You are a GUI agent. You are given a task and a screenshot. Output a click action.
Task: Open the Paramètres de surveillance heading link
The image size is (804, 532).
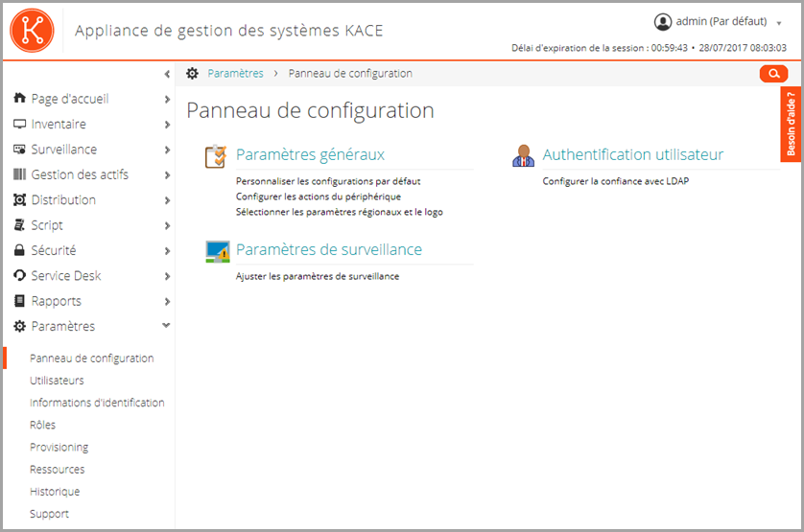[329, 249]
